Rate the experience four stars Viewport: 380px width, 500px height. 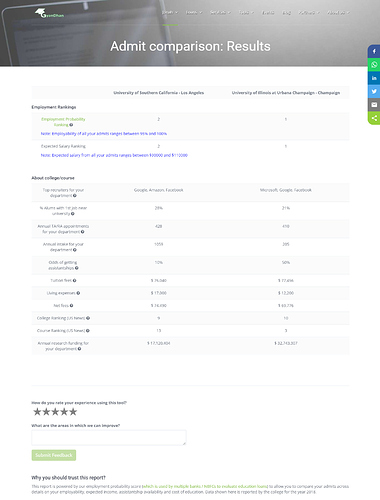(x=64, y=412)
